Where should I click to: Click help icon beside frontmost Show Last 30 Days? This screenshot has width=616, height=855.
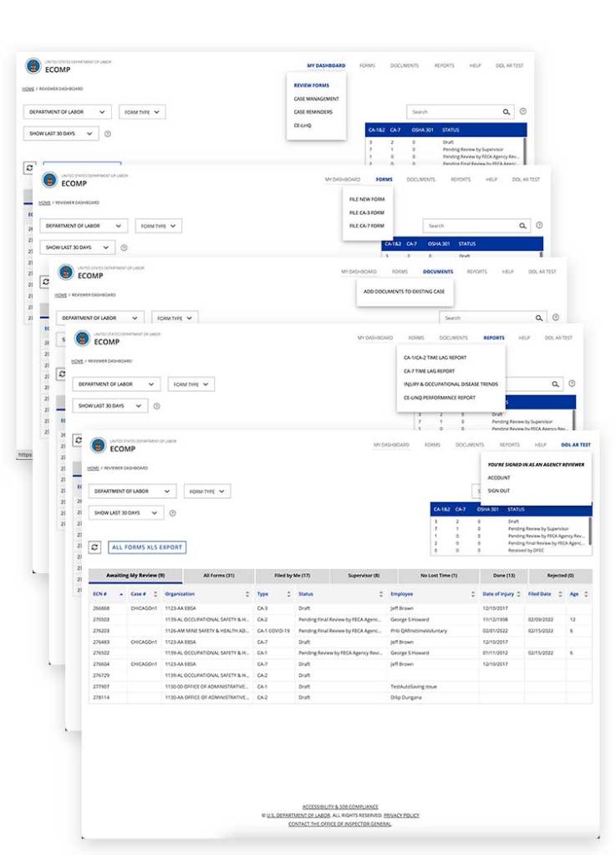point(172,513)
